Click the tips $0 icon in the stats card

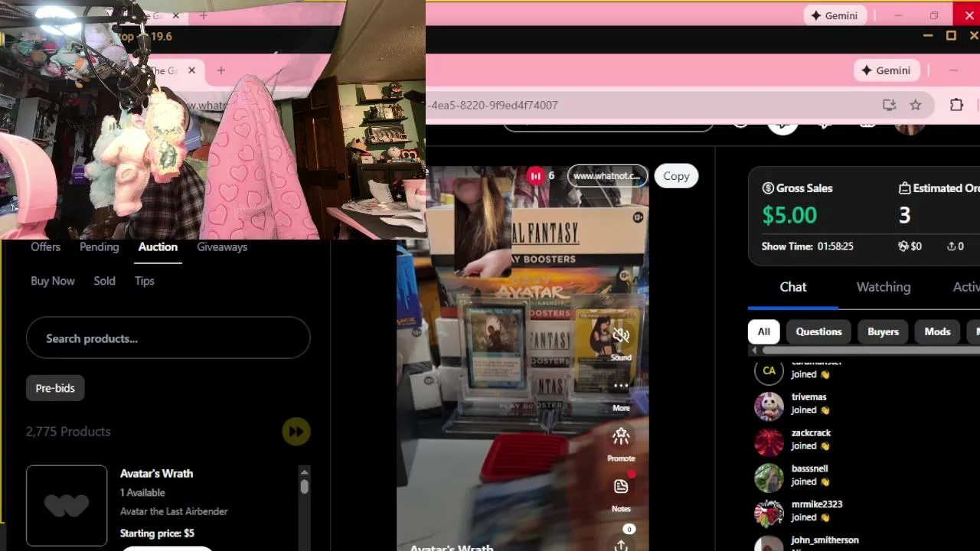click(903, 246)
